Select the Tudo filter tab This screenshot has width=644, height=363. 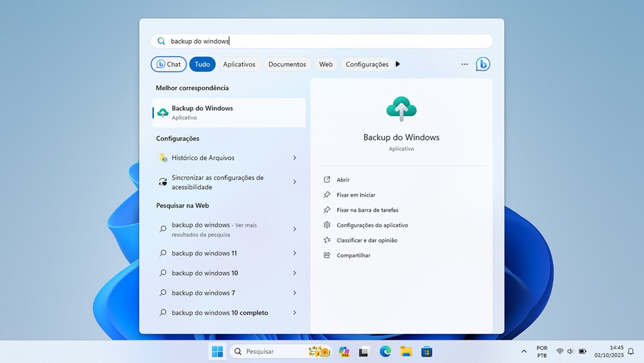coord(202,64)
